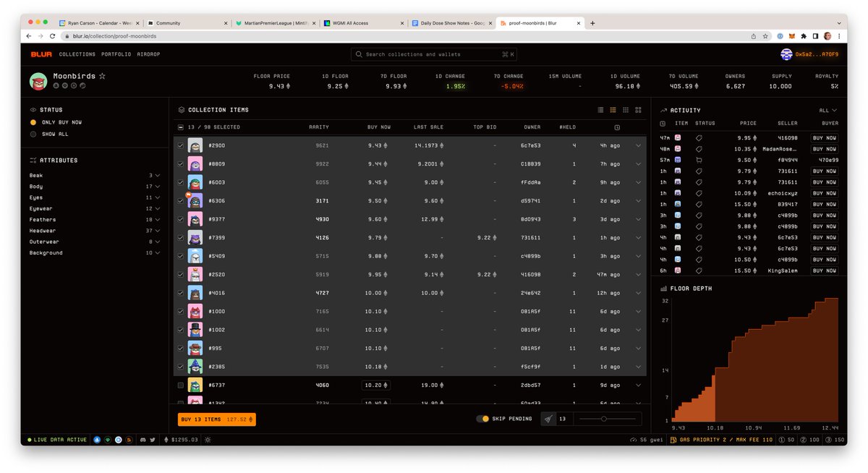Click the collection items time column clock icon
The image size is (868, 473).
pos(617,127)
